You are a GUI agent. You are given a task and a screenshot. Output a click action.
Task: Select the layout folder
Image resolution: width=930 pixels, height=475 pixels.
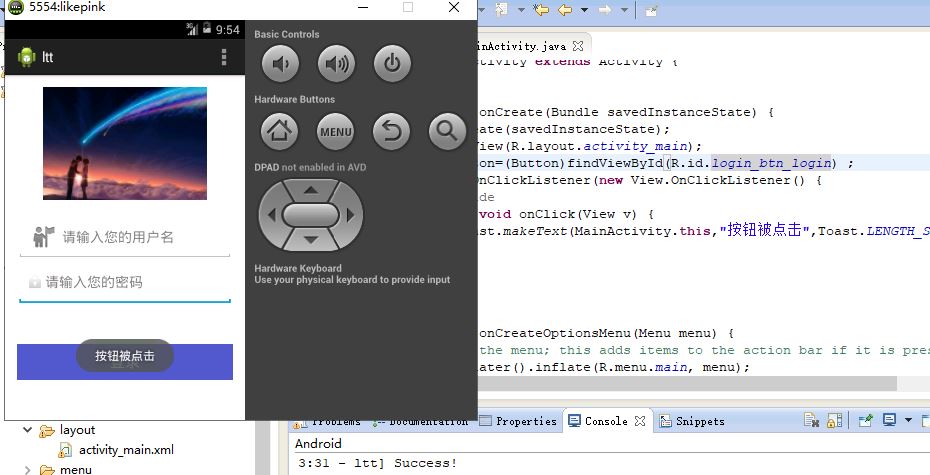[77, 430]
